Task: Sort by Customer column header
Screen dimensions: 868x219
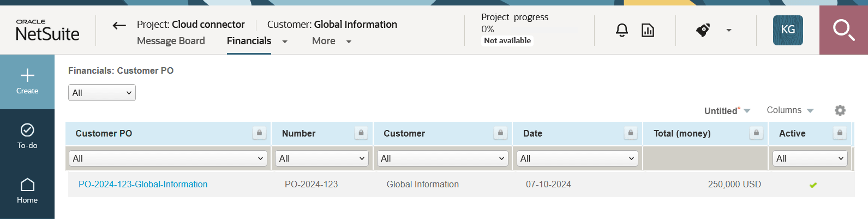Action: [404, 133]
